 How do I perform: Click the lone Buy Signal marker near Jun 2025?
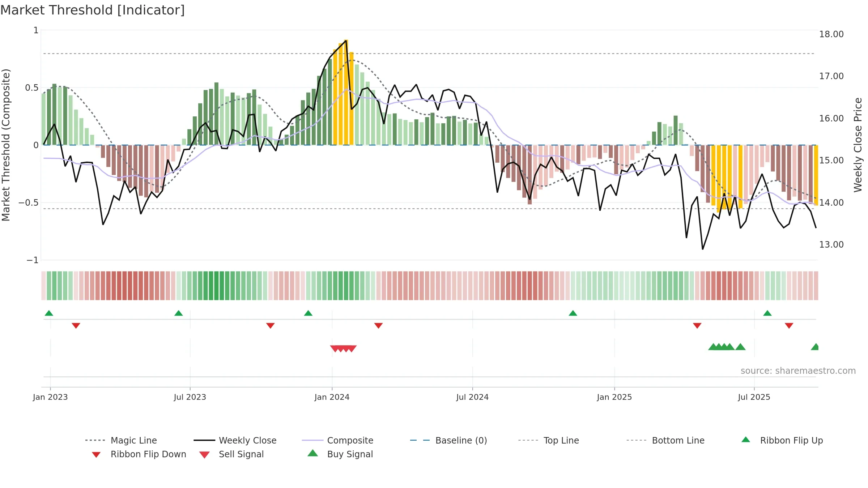740,347
